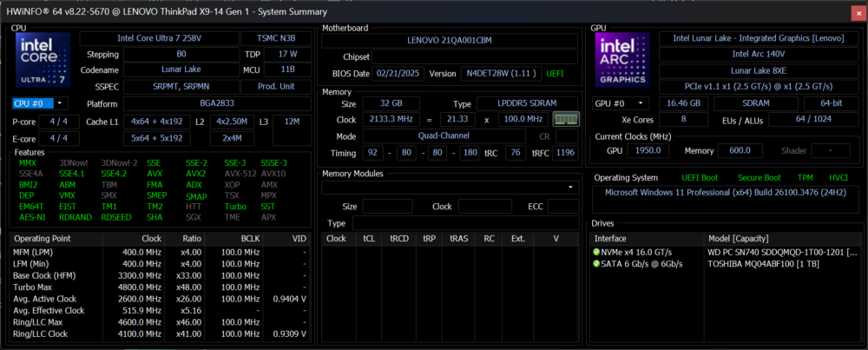Click the NVMe drive green status icon
868x350 pixels.
pyautogui.click(x=596, y=251)
